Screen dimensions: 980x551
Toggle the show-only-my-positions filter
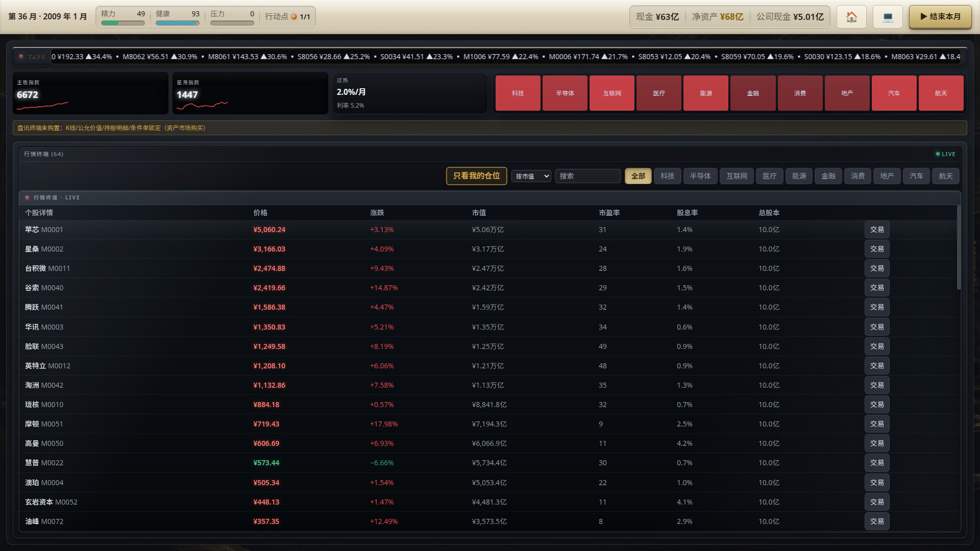[x=476, y=176]
